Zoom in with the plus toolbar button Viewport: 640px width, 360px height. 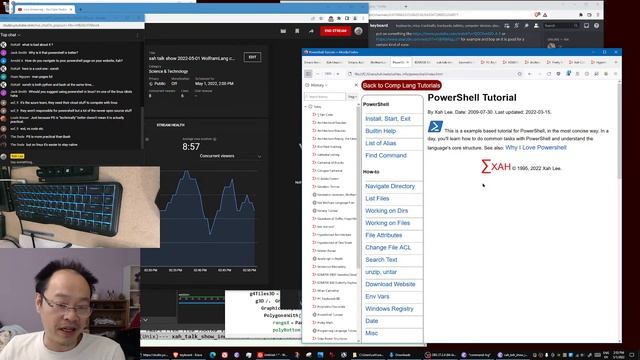coord(338,74)
